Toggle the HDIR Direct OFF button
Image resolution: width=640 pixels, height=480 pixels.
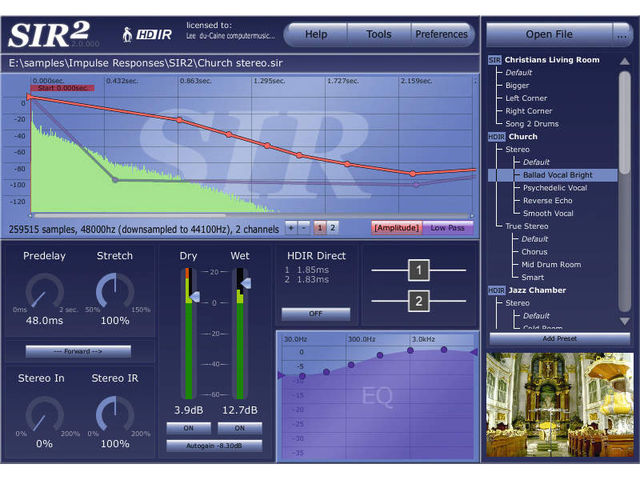316,314
